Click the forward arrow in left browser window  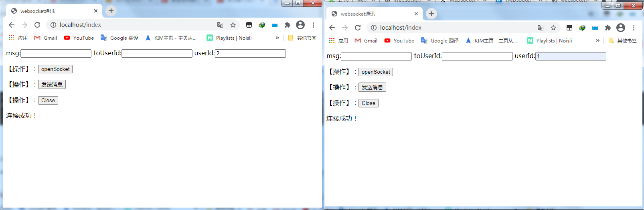pyautogui.click(x=24, y=25)
